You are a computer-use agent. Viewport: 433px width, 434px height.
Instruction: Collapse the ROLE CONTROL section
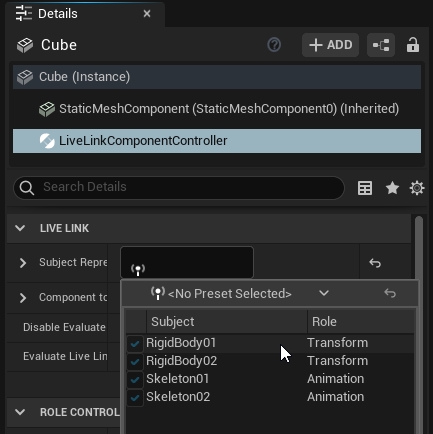[20, 412]
